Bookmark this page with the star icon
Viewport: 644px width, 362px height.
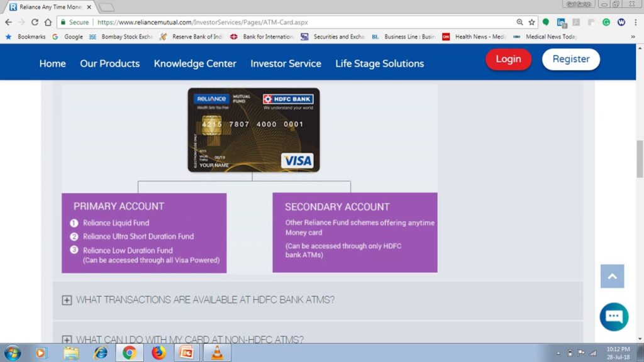[532, 22]
